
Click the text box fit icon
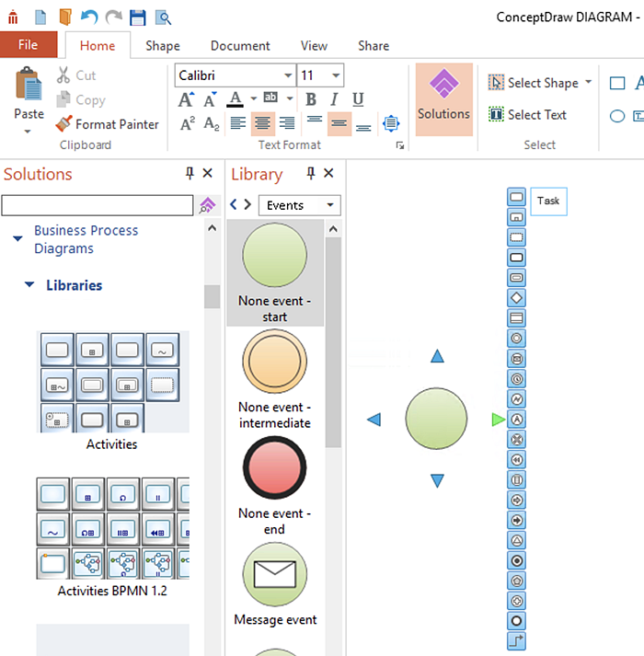click(x=391, y=123)
